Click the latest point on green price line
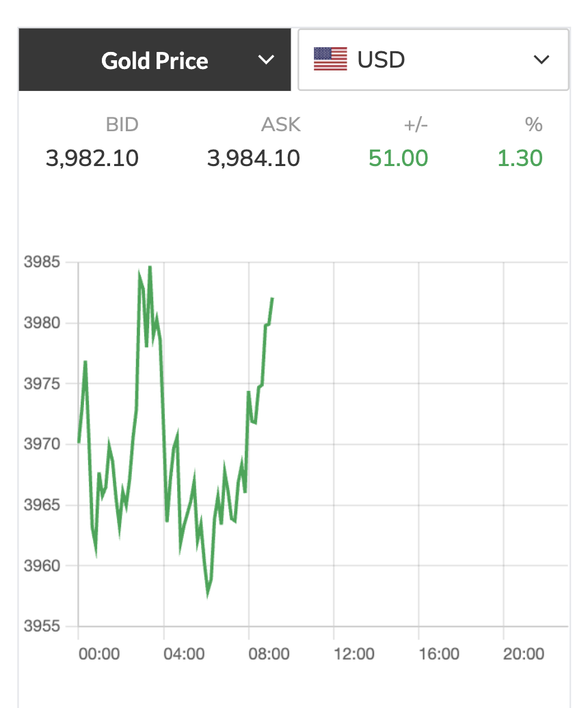This screenshot has width=588, height=708. click(272, 299)
